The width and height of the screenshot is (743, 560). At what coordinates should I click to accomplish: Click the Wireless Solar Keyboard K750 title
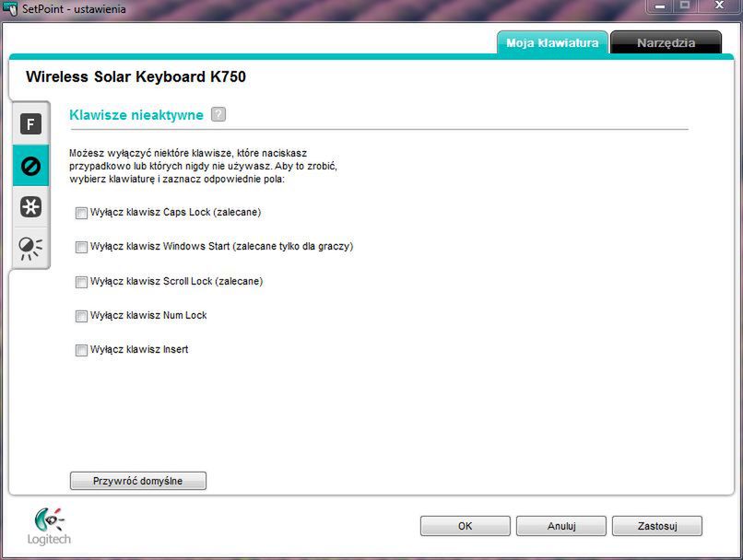click(136, 76)
